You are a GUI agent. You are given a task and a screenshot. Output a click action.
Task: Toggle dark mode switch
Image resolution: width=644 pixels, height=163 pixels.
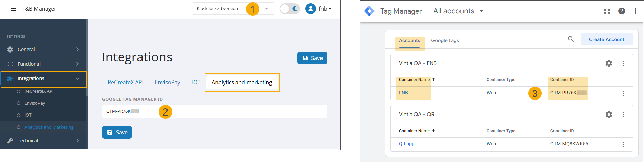290,9
